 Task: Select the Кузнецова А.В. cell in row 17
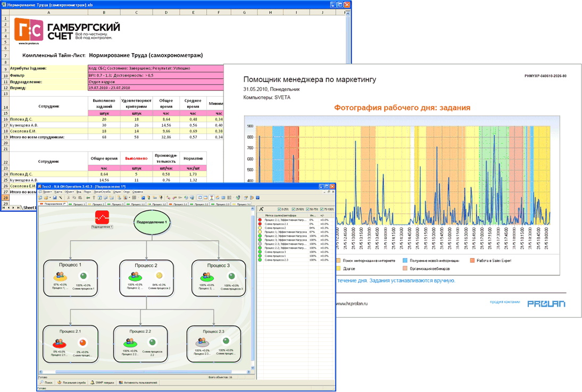48,125
